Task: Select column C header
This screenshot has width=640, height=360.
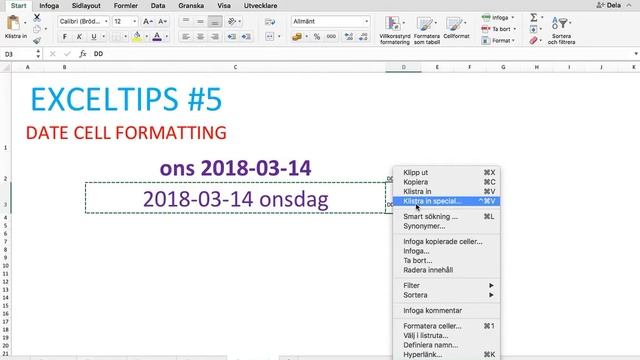Action: (x=235, y=67)
